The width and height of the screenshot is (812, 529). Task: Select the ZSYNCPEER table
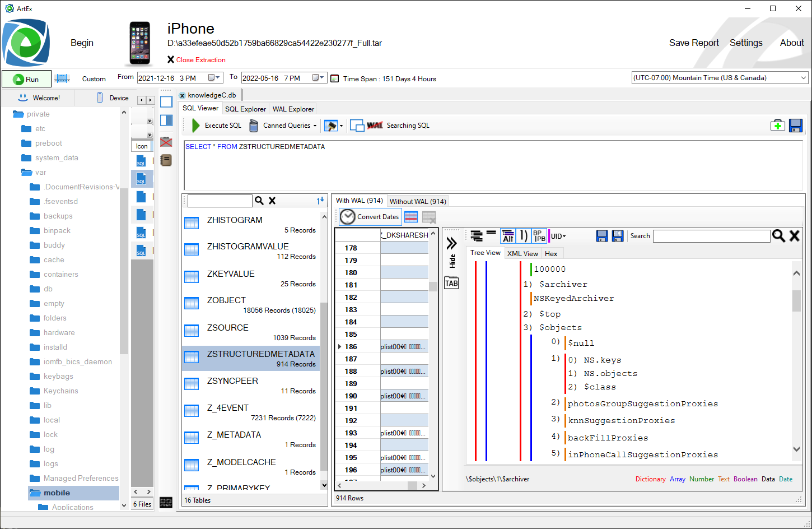(x=251, y=385)
